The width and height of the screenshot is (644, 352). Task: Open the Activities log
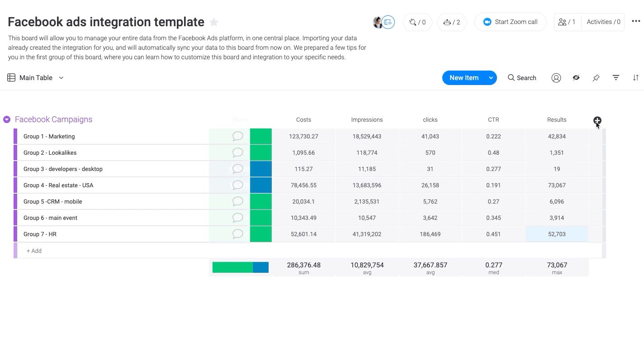click(x=603, y=22)
